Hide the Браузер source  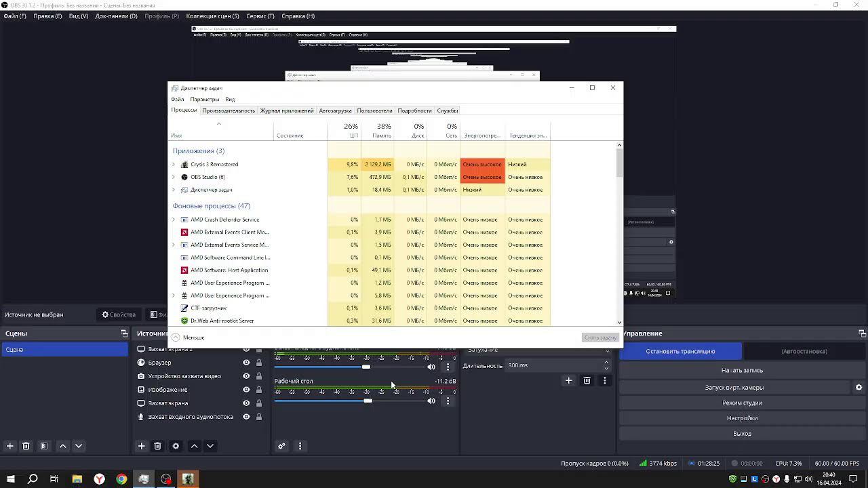coord(246,363)
